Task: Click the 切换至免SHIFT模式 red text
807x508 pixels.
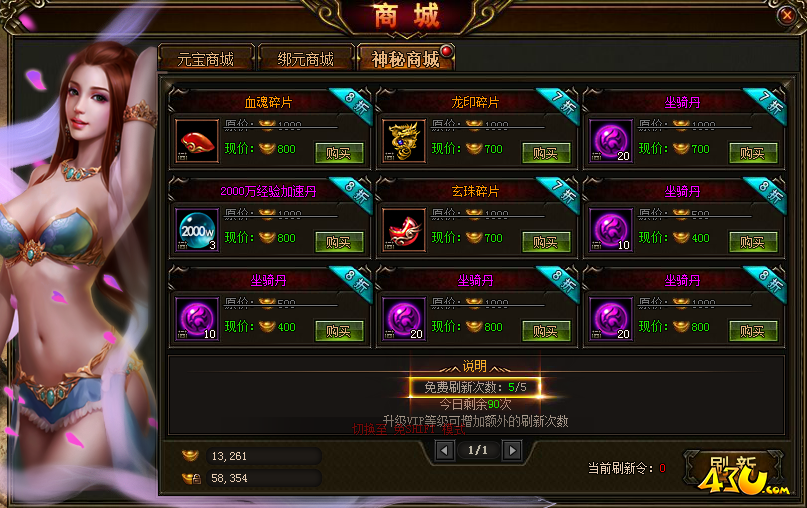Action: click(x=409, y=429)
